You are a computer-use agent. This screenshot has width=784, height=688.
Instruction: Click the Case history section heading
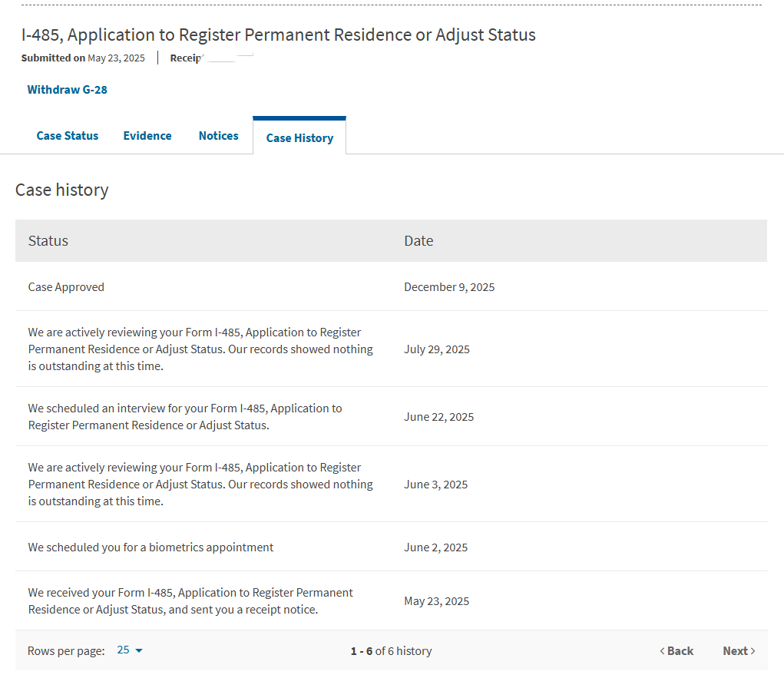62,190
